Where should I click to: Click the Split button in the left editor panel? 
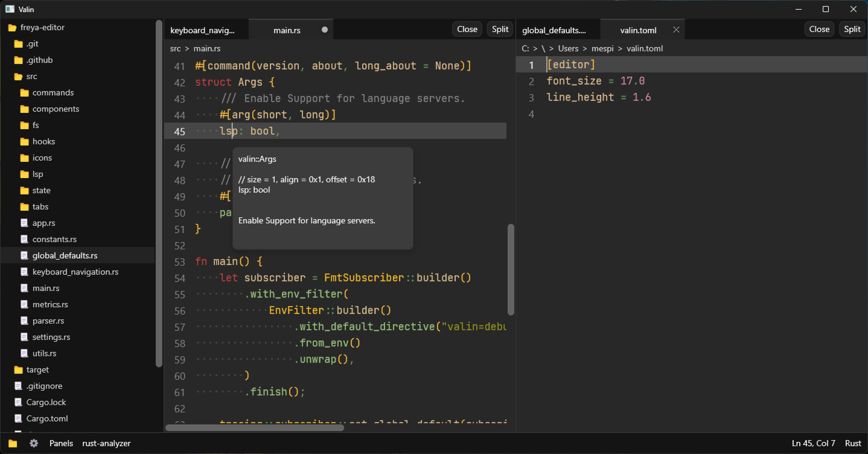click(x=500, y=29)
